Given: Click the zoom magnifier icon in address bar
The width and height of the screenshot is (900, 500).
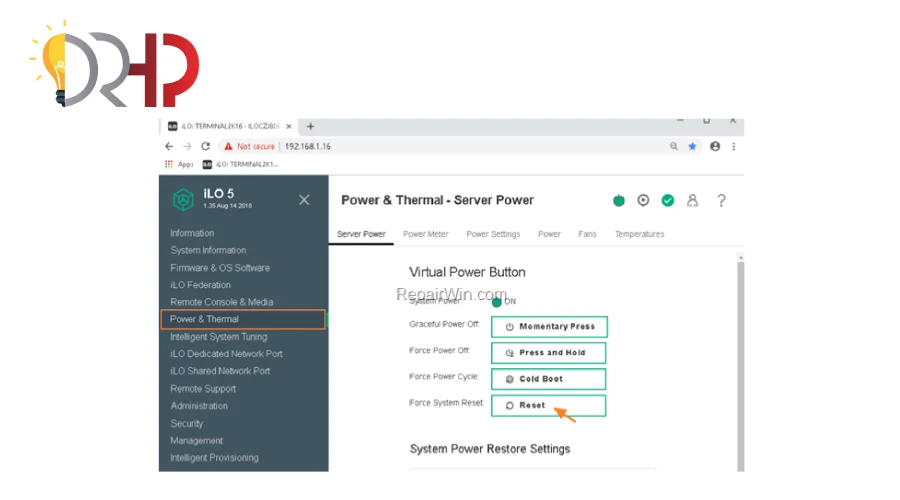Looking at the screenshot, I should [x=674, y=146].
